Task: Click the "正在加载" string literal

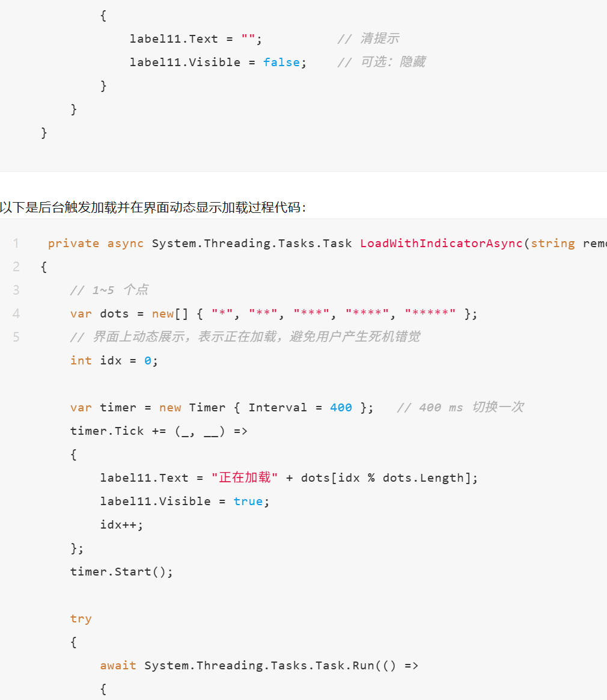Action: tap(245, 477)
